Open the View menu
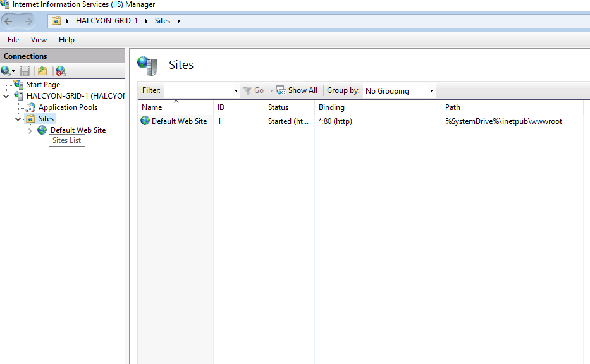Viewport: 590px width, 364px height. (39, 39)
